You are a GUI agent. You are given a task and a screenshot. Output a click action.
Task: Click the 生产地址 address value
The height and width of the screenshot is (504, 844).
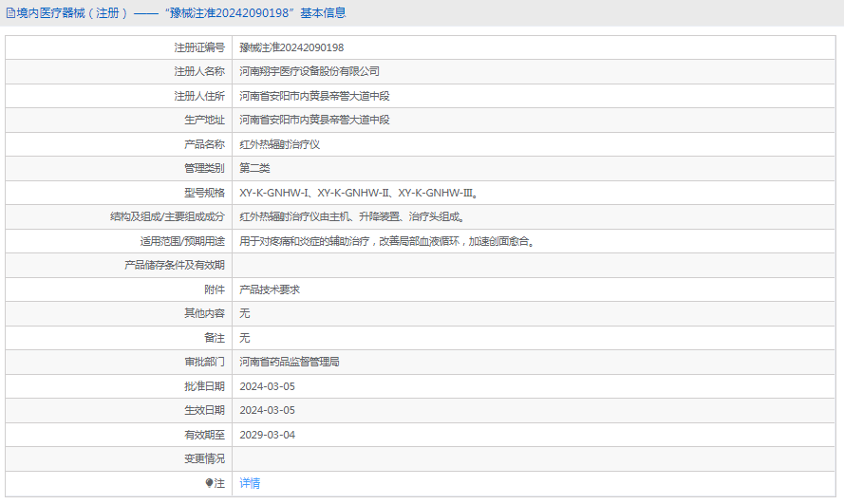coord(314,120)
